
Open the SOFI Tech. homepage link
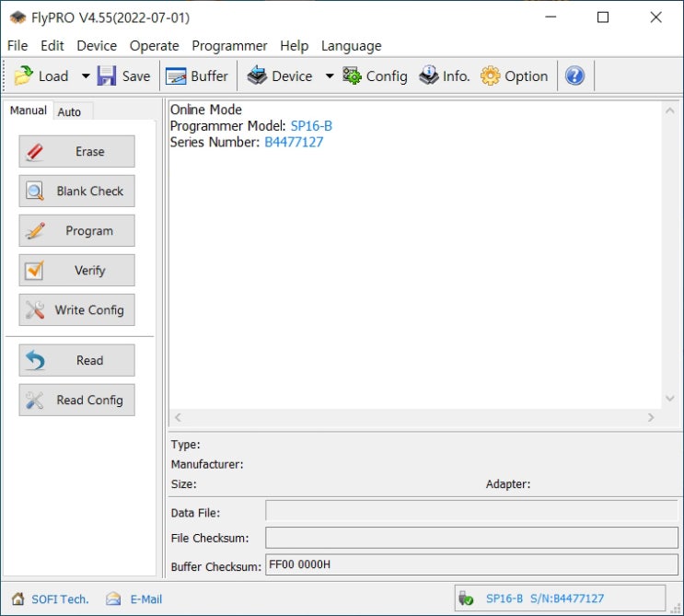pos(60,599)
